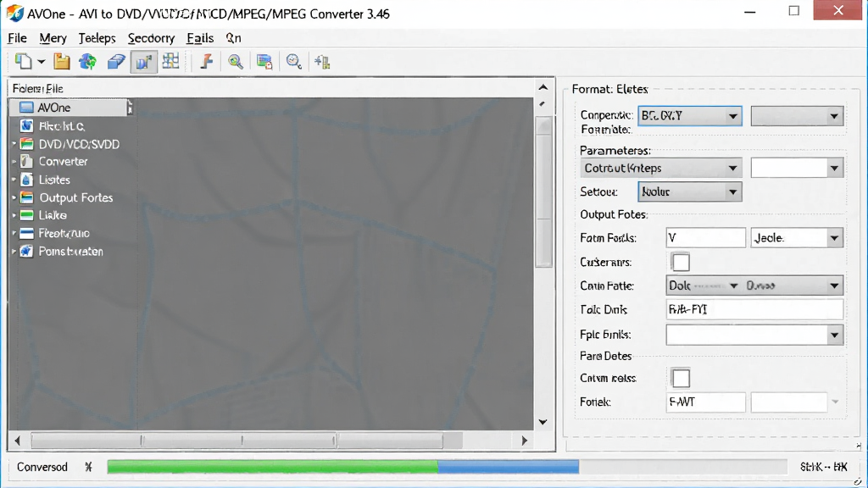The image size is (868, 488).
Task: Open the Conperatic format dropdown
Action: (x=690, y=116)
